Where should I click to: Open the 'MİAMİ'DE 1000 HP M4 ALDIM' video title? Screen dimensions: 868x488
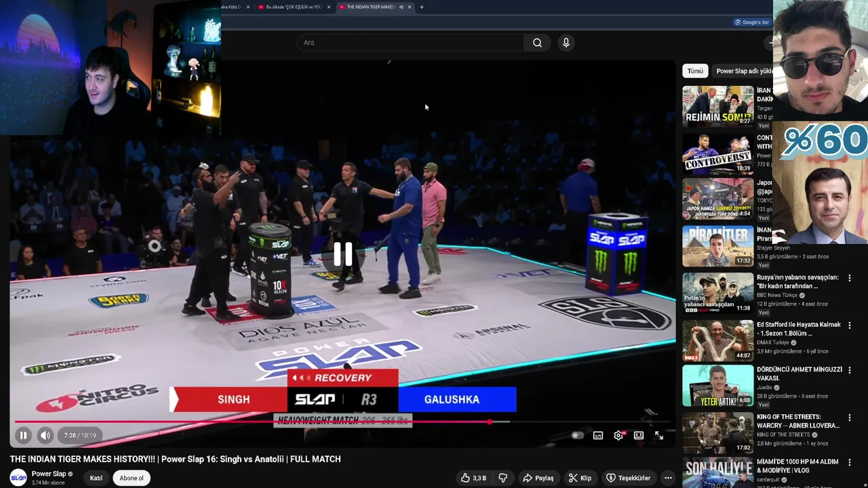pos(797,466)
